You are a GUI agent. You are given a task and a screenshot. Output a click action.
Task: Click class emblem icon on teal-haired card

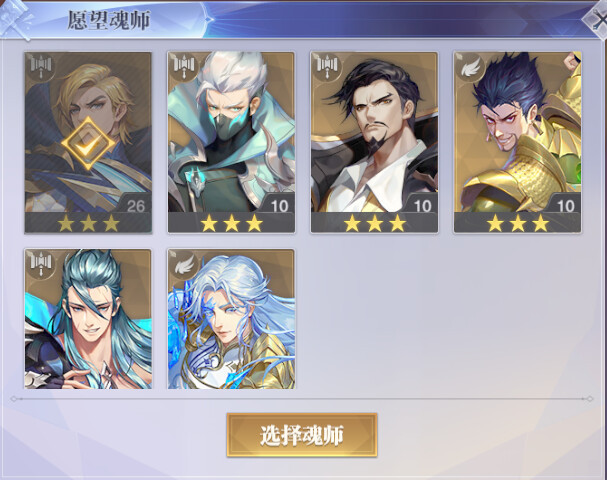41,265
